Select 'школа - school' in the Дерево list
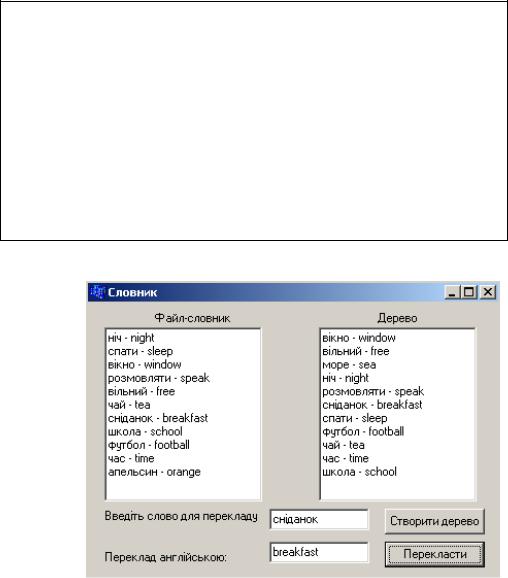 coord(359,472)
